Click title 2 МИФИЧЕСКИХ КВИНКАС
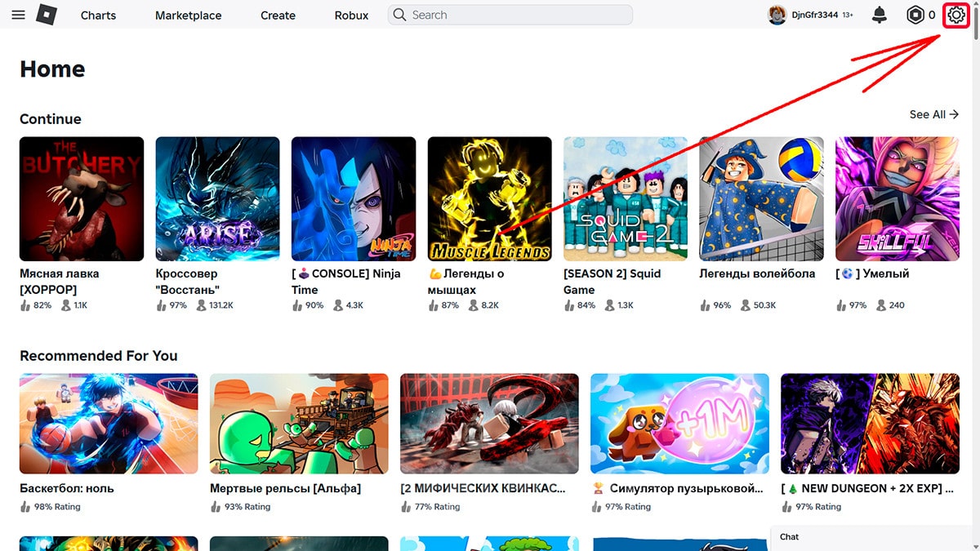Image resolution: width=980 pixels, height=551 pixels. pyautogui.click(x=483, y=488)
